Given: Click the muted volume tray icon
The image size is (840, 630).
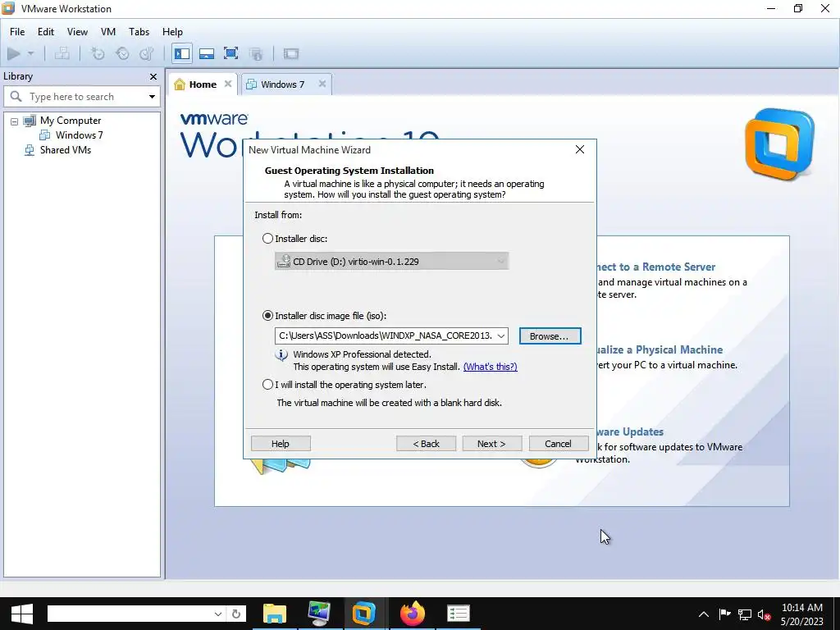Looking at the screenshot, I should pyautogui.click(x=765, y=614).
